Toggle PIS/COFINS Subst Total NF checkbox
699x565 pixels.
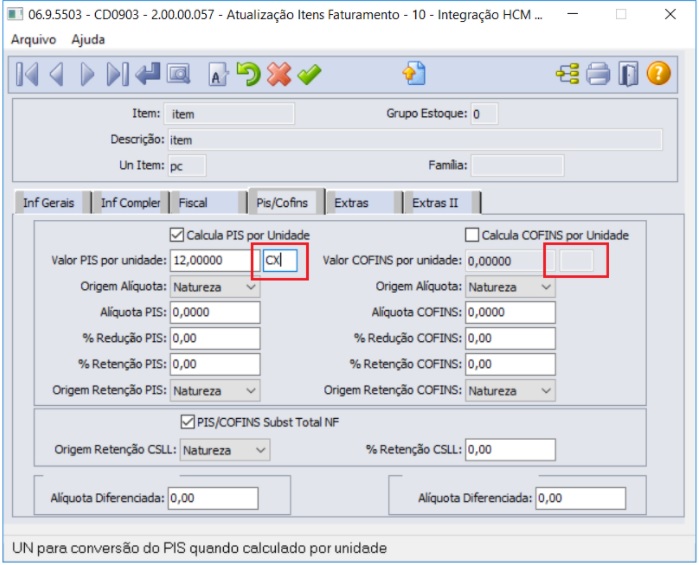click(x=188, y=422)
